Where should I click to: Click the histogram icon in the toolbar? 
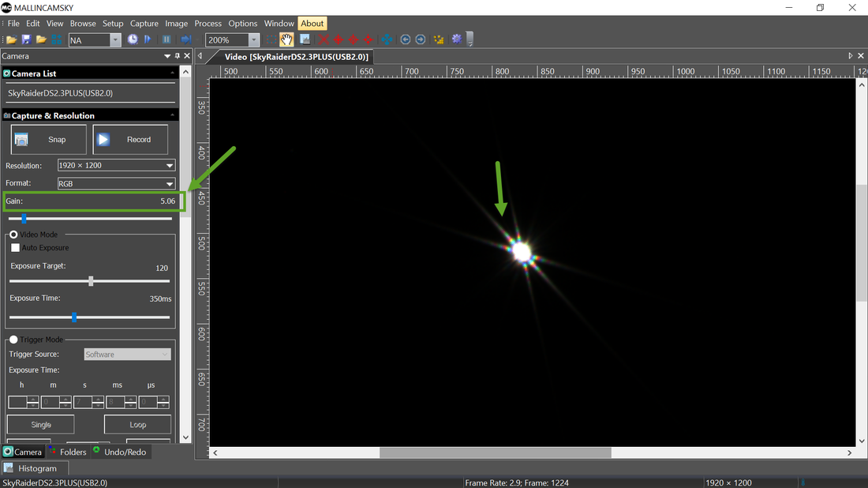[305, 39]
